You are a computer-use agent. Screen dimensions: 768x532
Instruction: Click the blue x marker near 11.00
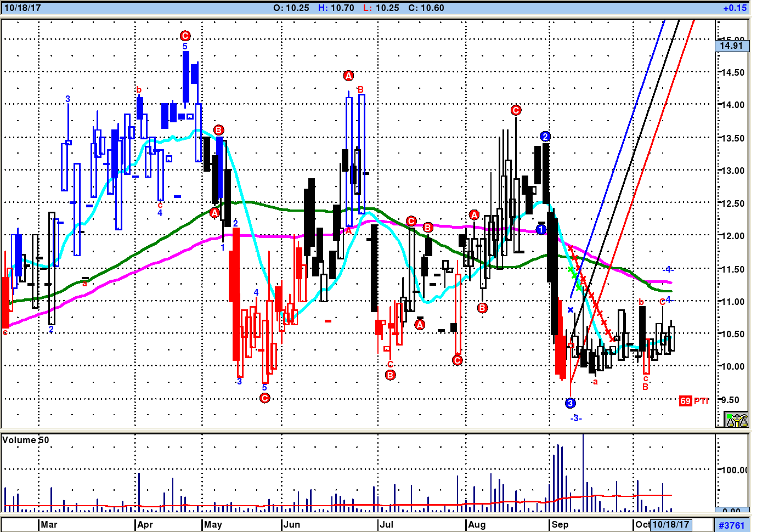pyautogui.click(x=571, y=310)
